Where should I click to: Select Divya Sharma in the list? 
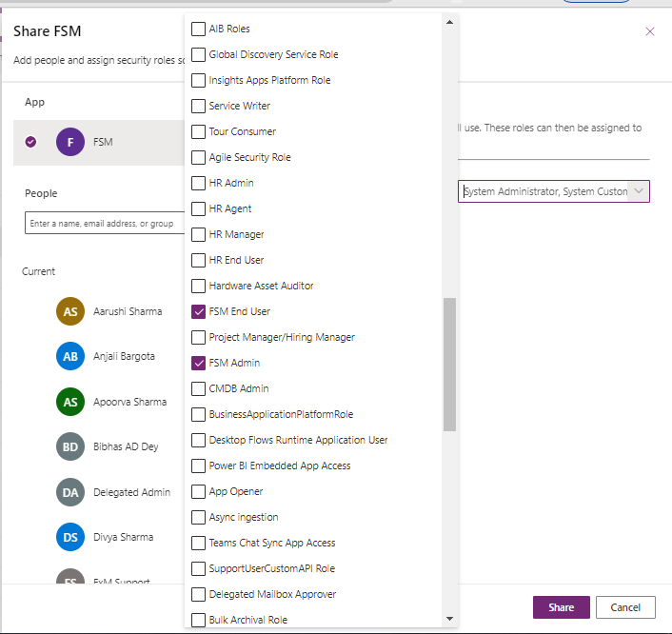click(x=123, y=537)
